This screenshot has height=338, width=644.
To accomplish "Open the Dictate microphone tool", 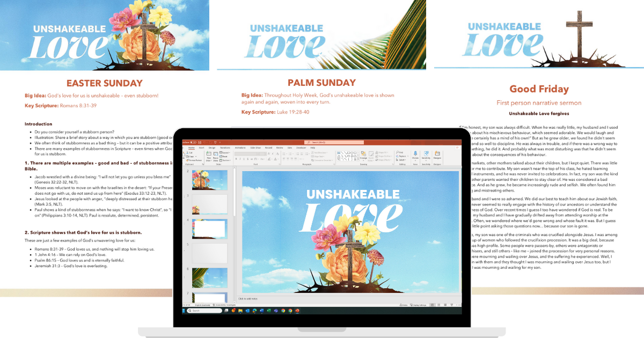I will 415,155.
